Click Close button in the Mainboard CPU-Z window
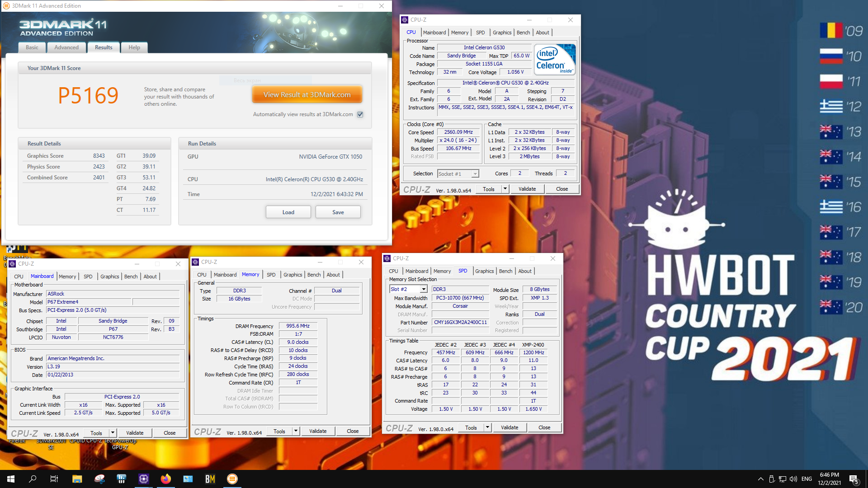This screenshot has height=488, width=868. coord(170,433)
